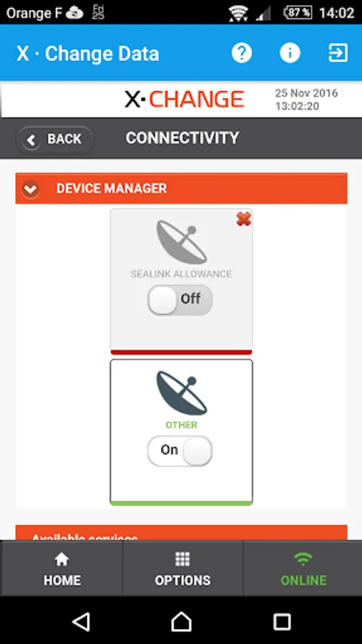Click the Device Manager header bar
Image resolution: width=362 pixels, height=644 pixels.
click(x=182, y=188)
